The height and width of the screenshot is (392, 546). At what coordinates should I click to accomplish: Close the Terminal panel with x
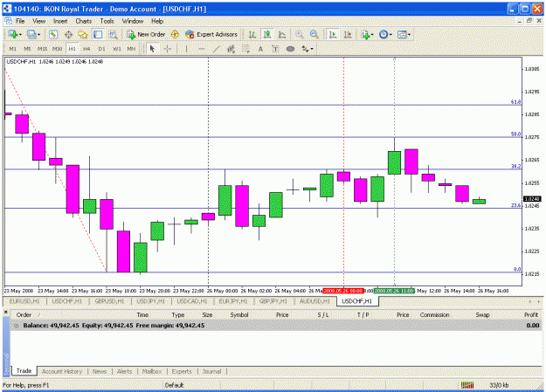pyautogui.click(x=6, y=313)
